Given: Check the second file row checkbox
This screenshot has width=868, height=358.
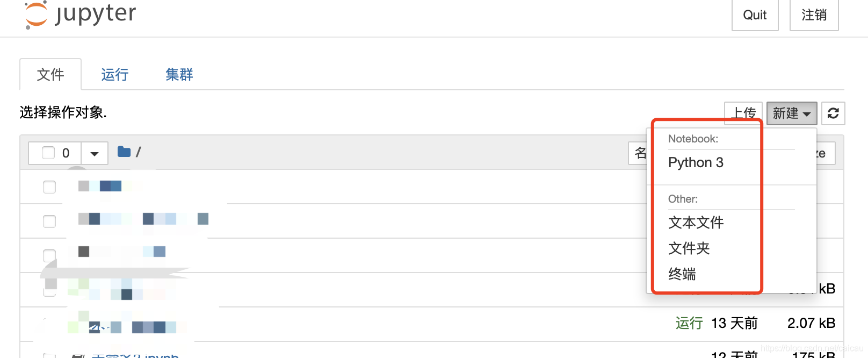Looking at the screenshot, I should tap(49, 221).
